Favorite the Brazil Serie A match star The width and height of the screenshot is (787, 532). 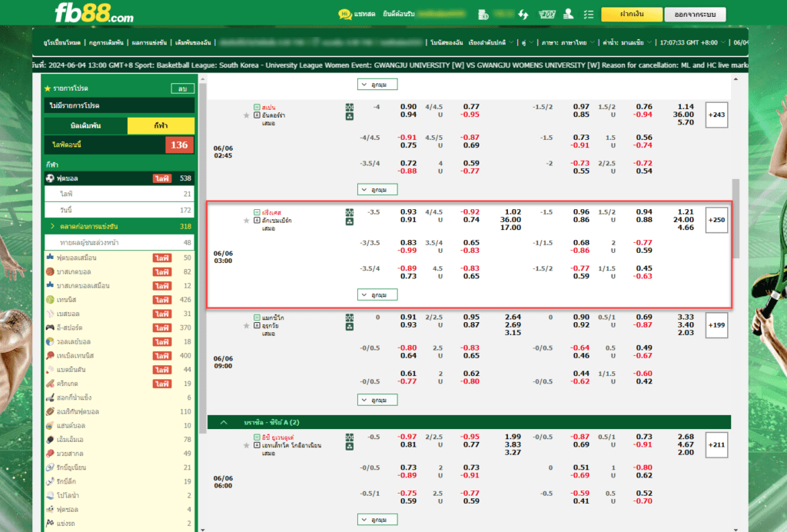(247, 445)
